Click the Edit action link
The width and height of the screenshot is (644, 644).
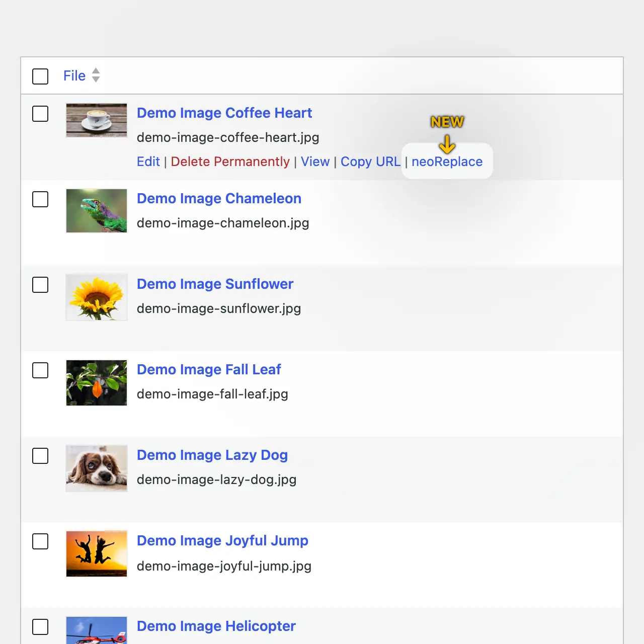[148, 162]
